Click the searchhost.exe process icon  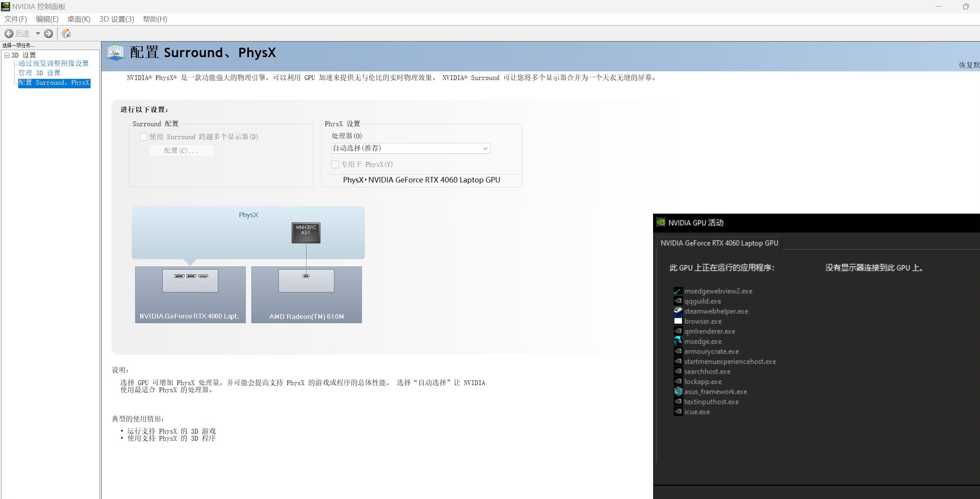point(678,372)
